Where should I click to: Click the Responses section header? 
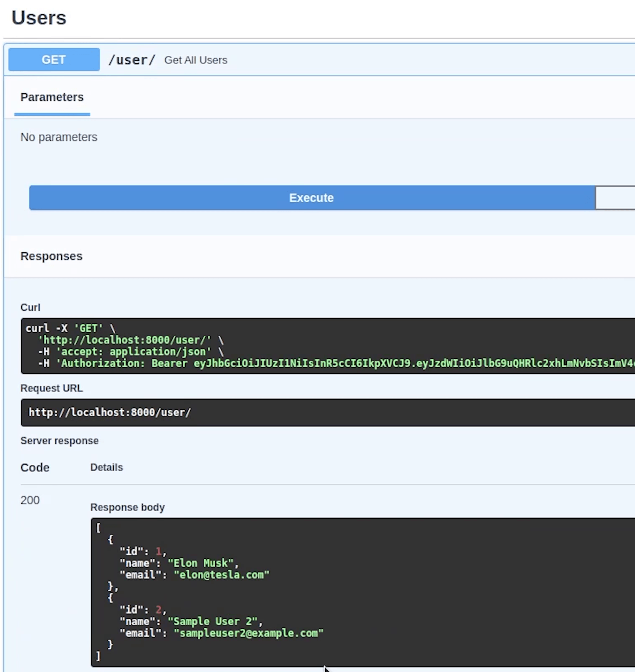(x=51, y=256)
